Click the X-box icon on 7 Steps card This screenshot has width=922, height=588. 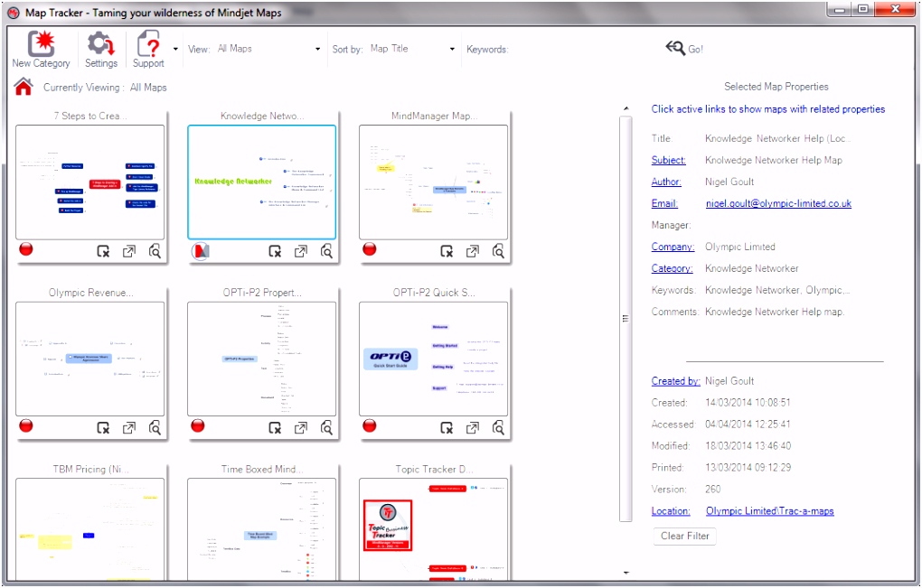pyautogui.click(x=103, y=251)
